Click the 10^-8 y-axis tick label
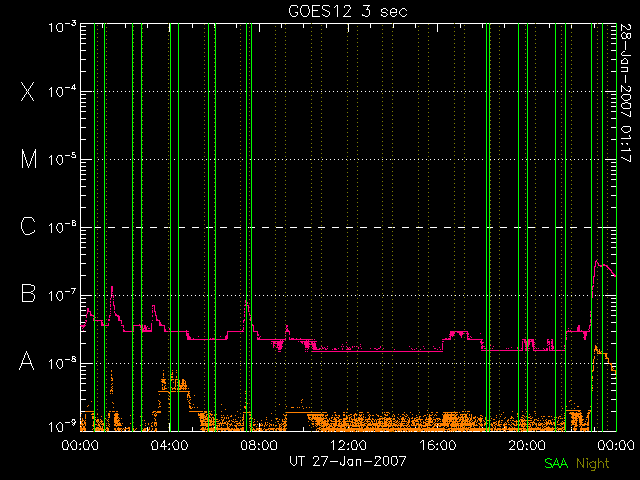The width and height of the screenshot is (640, 480). 62,363
